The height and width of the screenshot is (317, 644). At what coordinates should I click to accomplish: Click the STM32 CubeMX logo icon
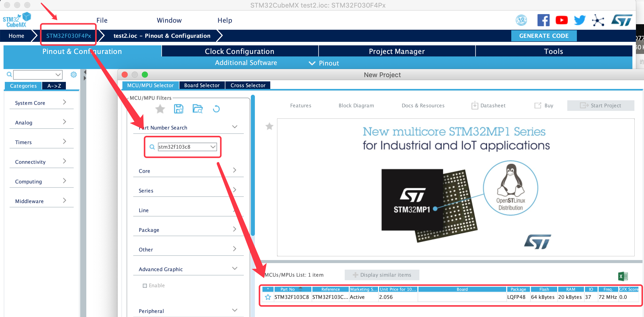tap(17, 20)
